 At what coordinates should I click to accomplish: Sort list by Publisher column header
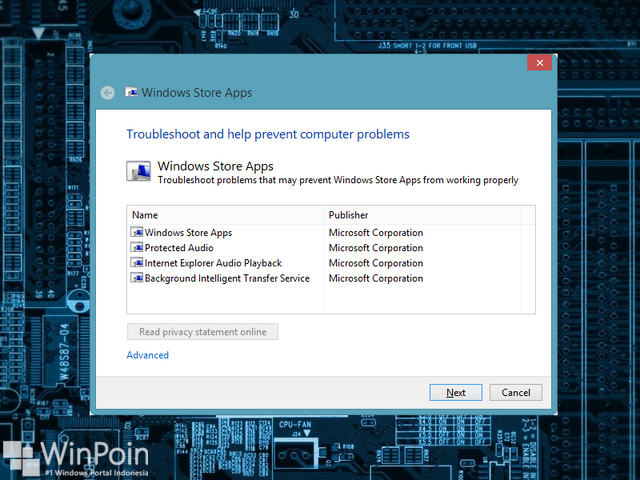tap(422, 215)
